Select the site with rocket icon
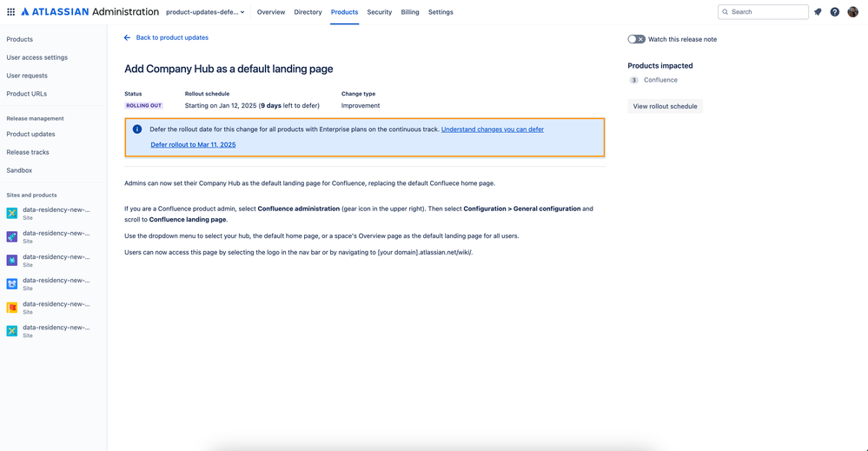The width and height of the screenshot is (868, 451). pyautogui.click(x=11, y=236)
